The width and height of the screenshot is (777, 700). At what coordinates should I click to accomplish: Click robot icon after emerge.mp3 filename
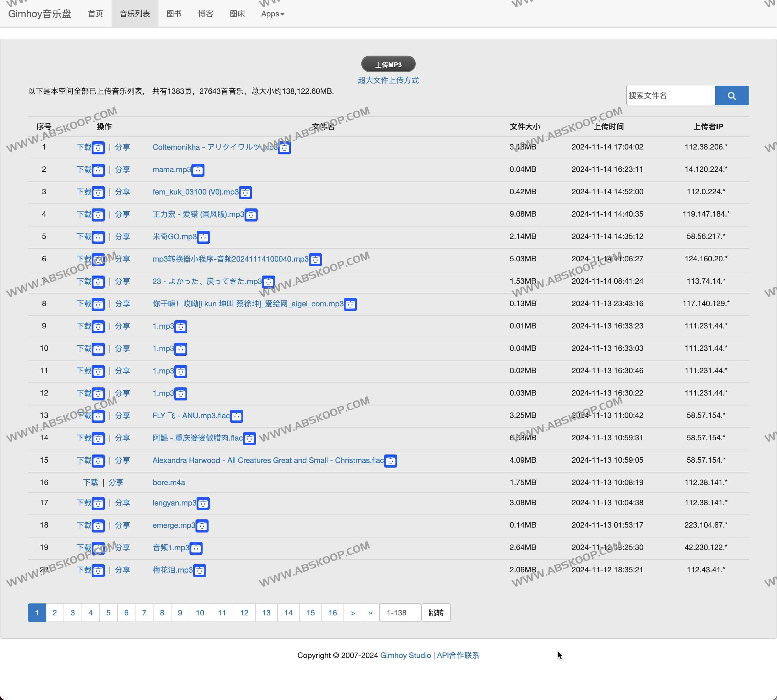[202, 526]
